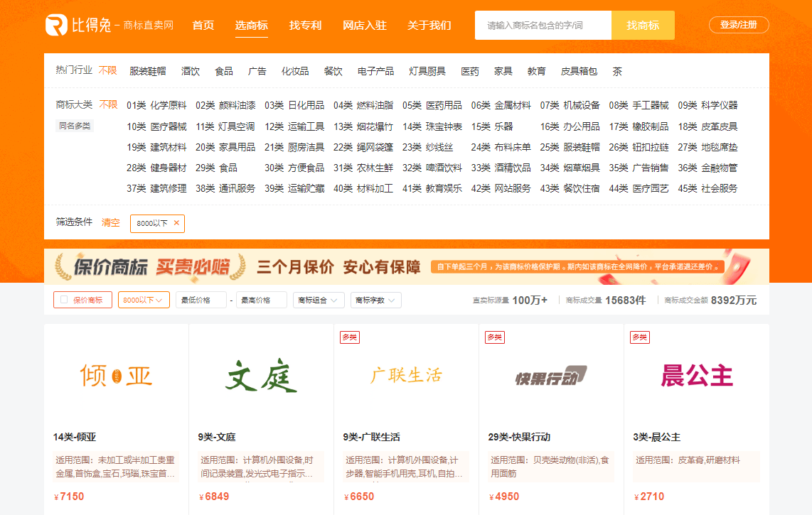Click the 找商标 search button

click(643, 26)
